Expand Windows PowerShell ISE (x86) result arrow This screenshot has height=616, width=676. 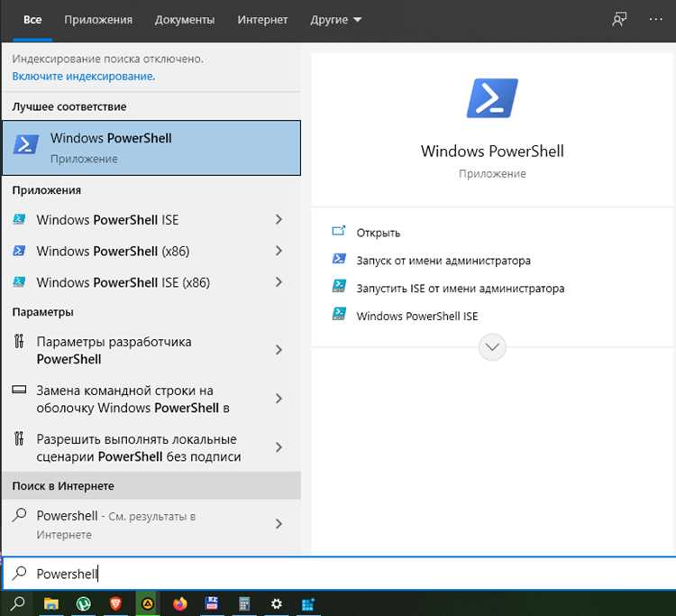click(x=279, y=282)
